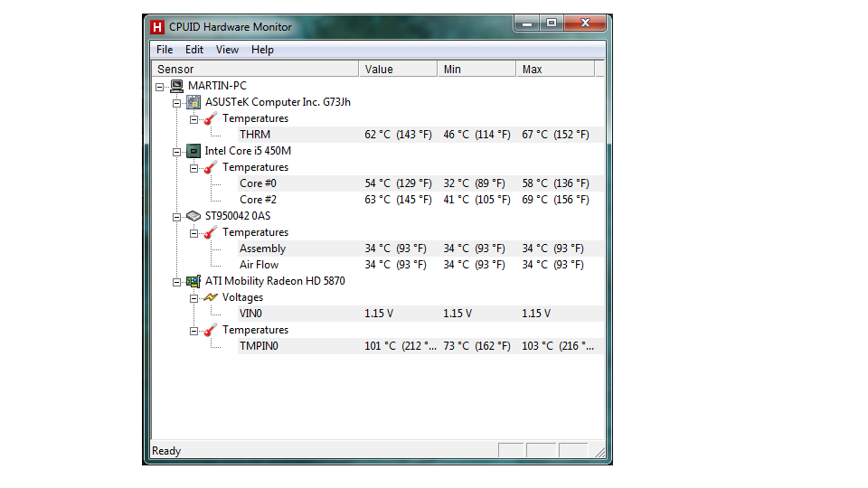Select the Core #0 row

(420, 183)
